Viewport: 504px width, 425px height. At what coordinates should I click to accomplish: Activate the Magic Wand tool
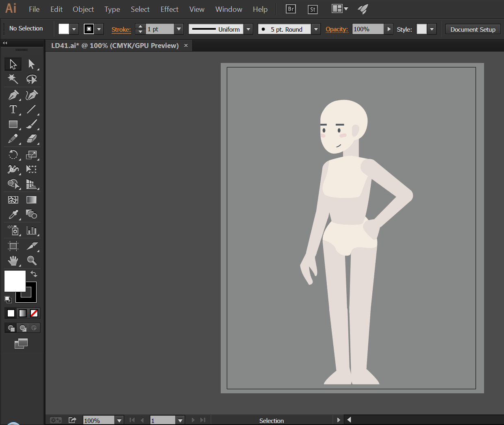tap(13, 79)
